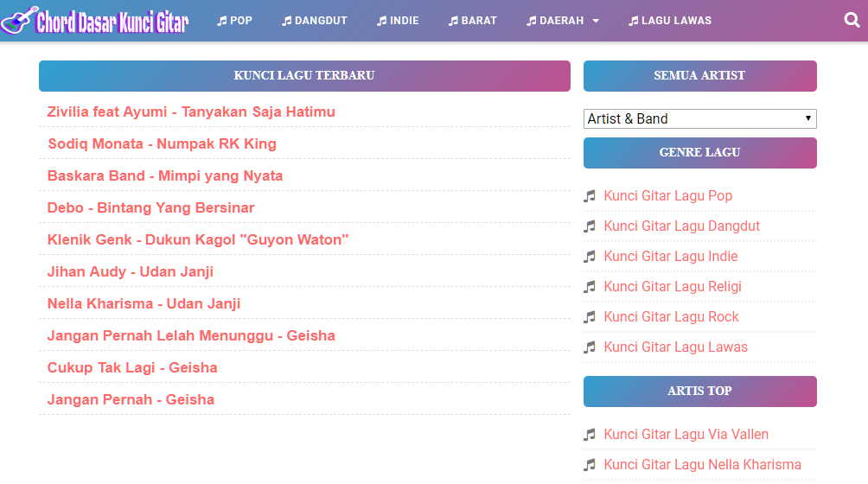The width and height of the screenshot is (868, 484).
Task: Click the Genre Lagu header
Action: coord(699,153)
